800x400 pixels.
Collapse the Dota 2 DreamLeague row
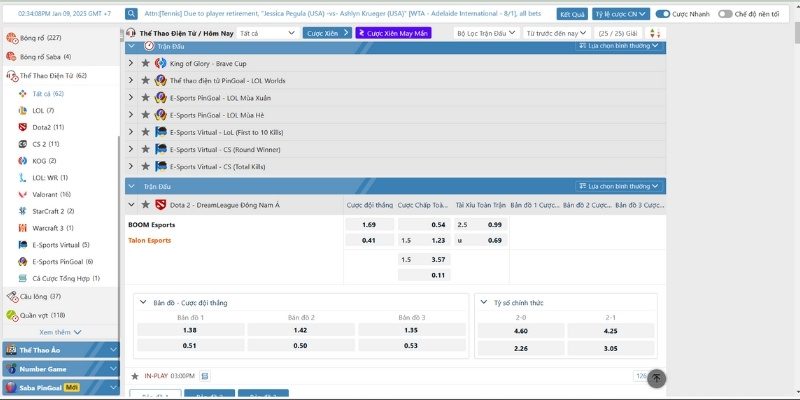point(131,205)
